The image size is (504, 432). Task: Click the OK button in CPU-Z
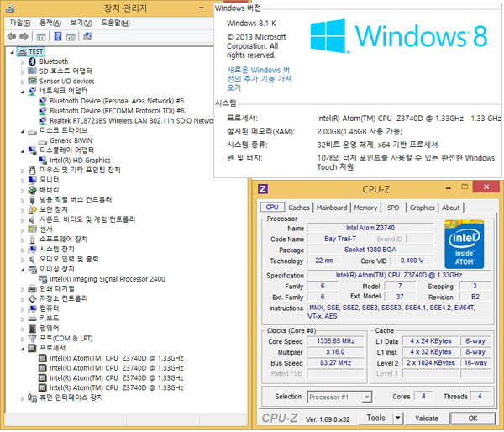tap(472, 419)
